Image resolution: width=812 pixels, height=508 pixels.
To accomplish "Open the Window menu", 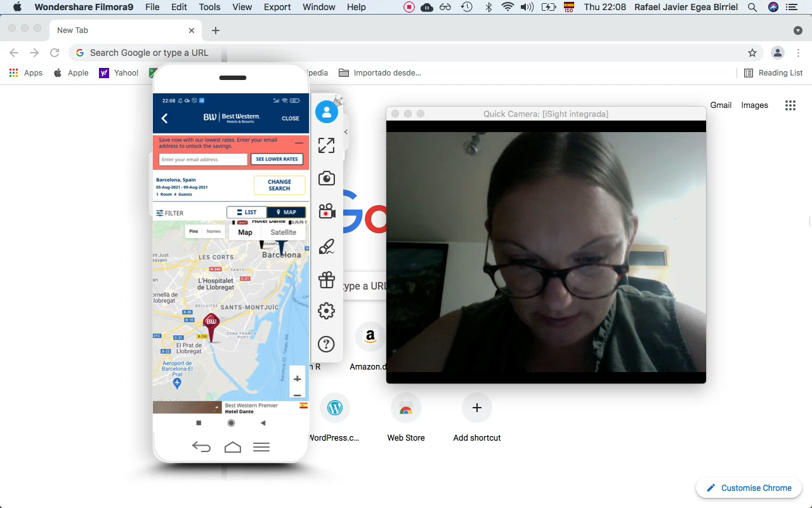I will point(319,7).
